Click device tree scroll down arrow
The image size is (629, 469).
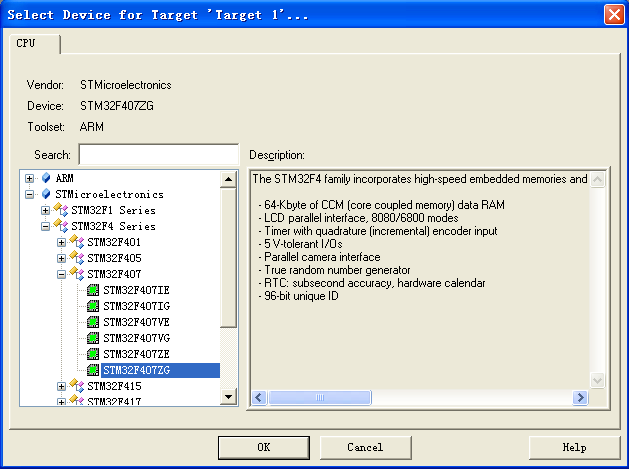[229, 397]
